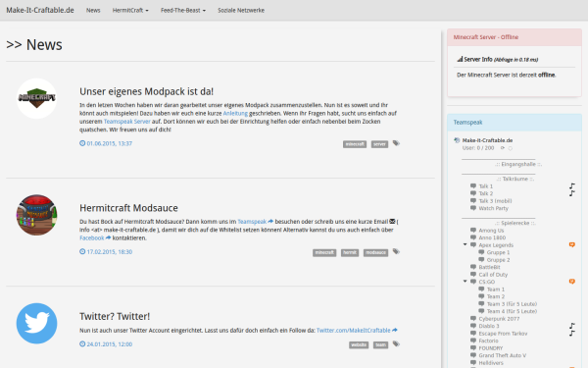Image resolution: width=588 pixels, height=368 pixels.
Task: Click the channel bubble icon of Talk 1
Action: 473,185
